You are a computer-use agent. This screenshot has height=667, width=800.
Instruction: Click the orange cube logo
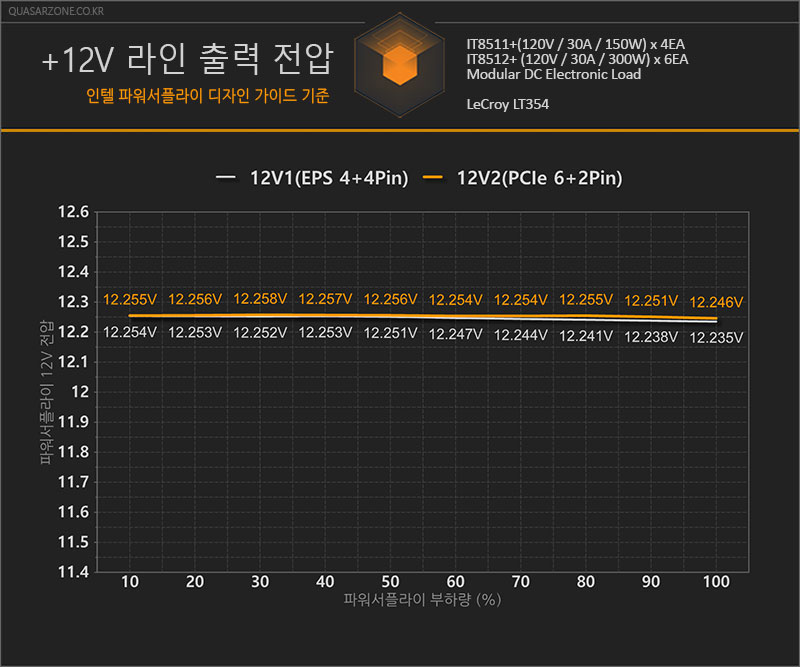click(x=400, y=65)
